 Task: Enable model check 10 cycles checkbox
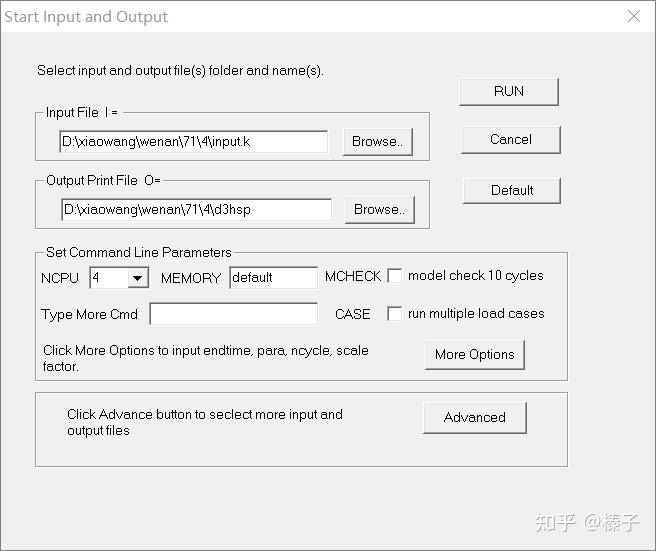point(395,276)
